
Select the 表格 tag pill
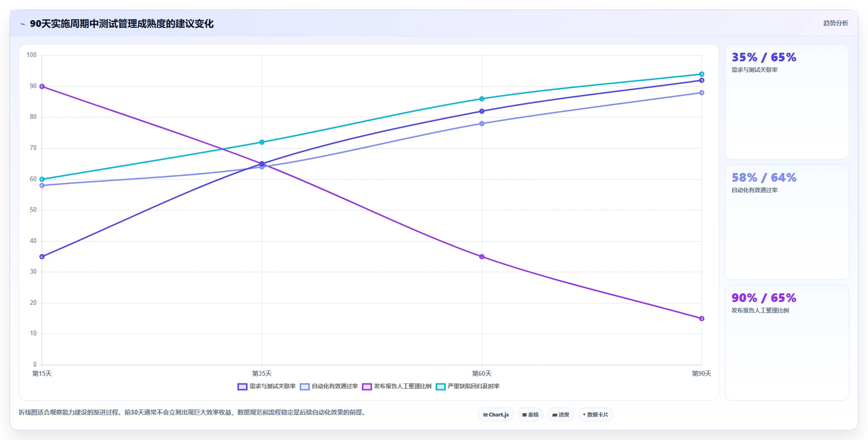(x=530, y=415)
